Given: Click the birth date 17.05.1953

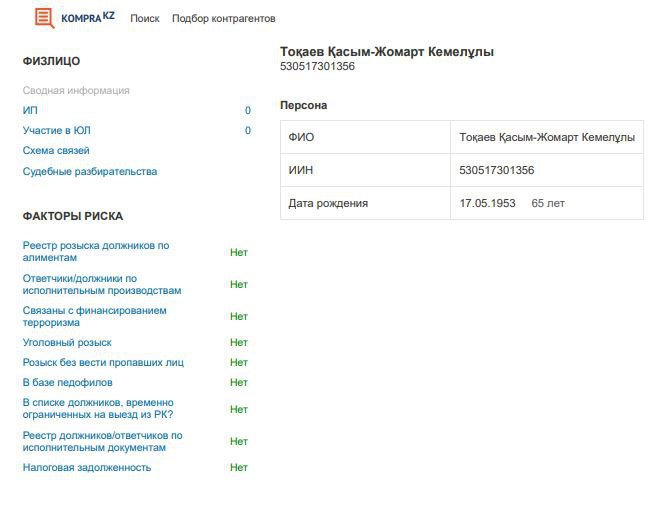Looking at the screenshot, I should coord(488,203).
